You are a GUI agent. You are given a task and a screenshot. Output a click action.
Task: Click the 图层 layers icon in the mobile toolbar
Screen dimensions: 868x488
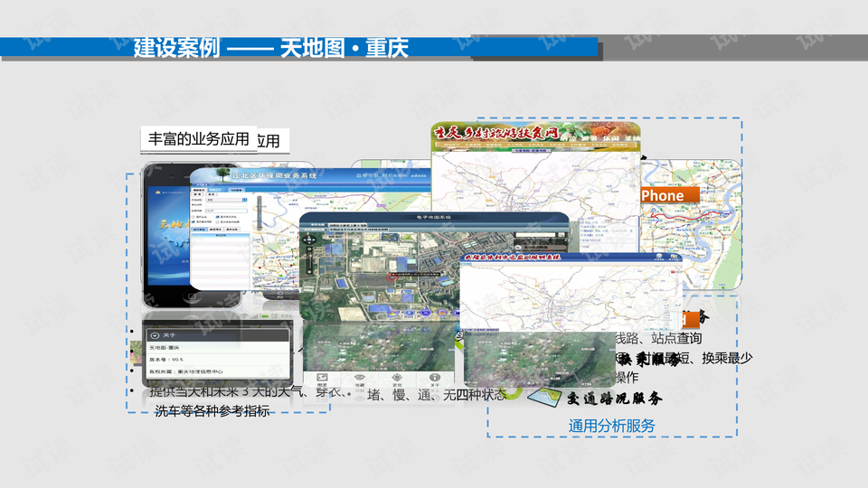point(322,378)
